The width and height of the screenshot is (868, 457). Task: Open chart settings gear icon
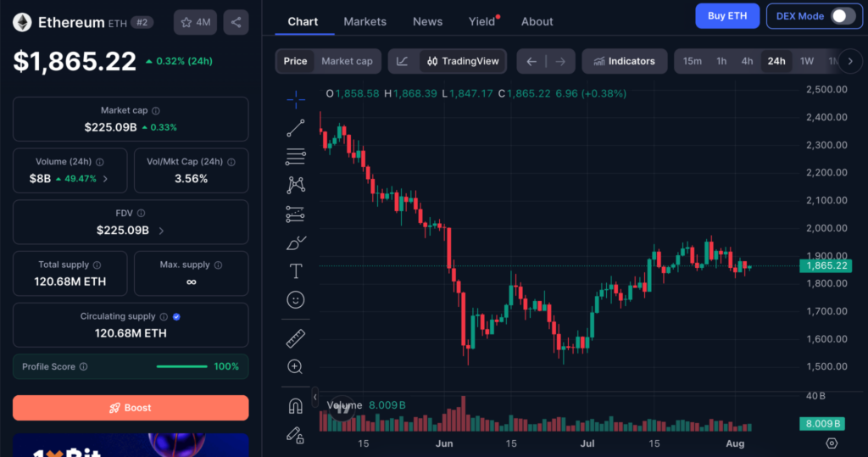coord(832,443)
